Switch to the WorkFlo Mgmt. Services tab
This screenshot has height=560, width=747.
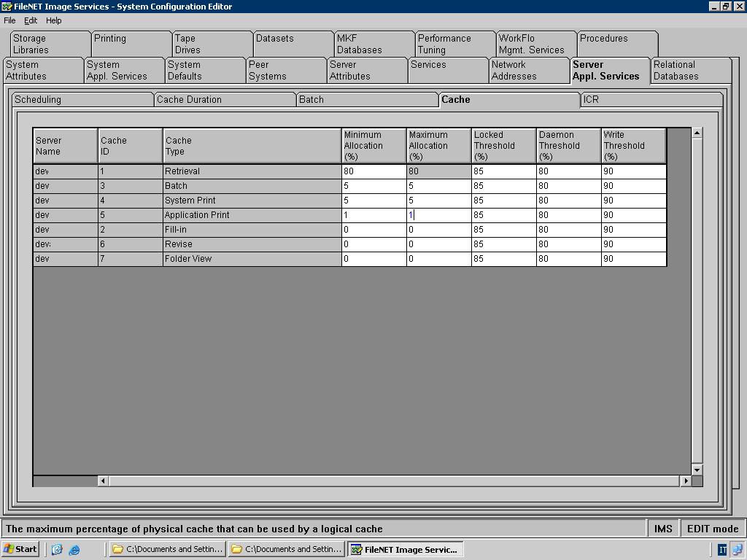coord(536,44)
